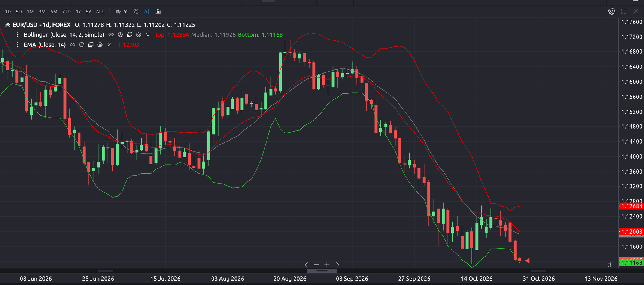Click Bollinger move-to-pane icon
The height and width of the screenshot is (285, 644).
click(129, 34)
